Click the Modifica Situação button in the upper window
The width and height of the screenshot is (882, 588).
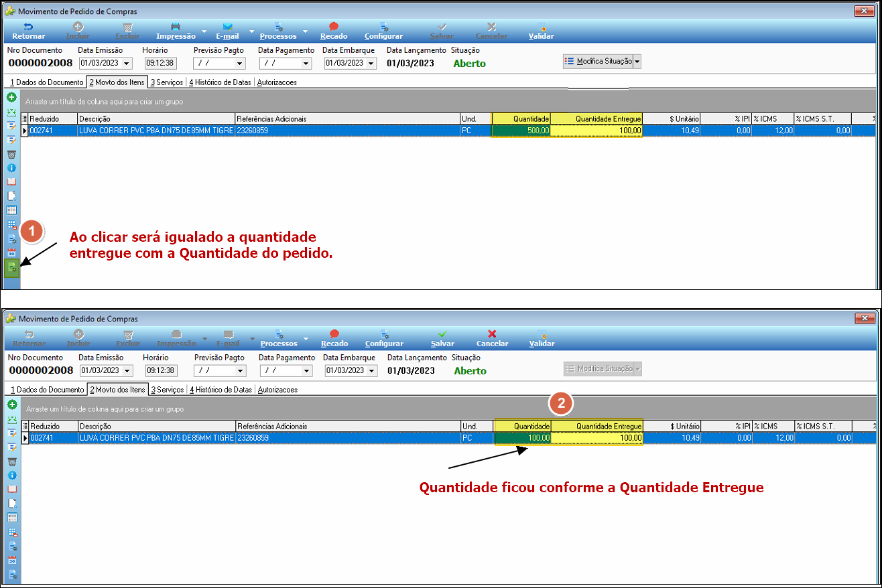coord(597,61)
